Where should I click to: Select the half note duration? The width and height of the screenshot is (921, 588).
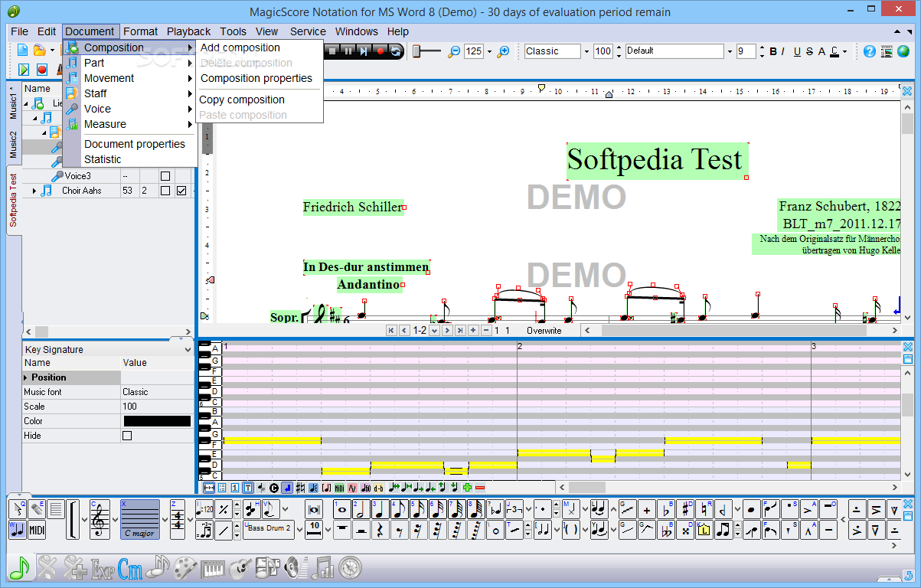pyautogui.click(x=361, y=509)
